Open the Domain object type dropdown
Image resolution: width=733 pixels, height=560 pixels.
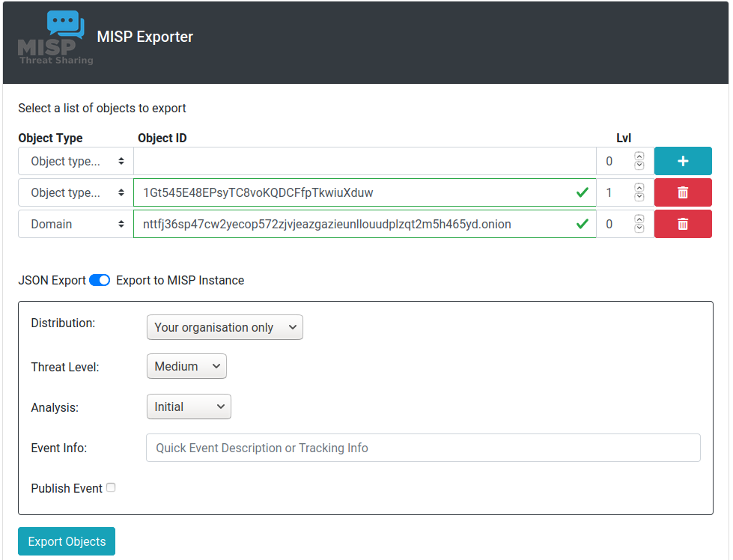click(x=76, y=224)
